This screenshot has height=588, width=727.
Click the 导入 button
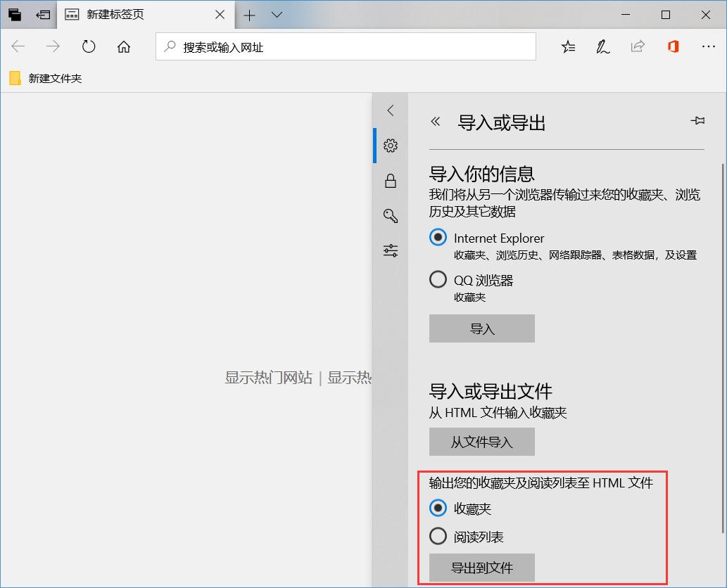(x=481, y=328)
